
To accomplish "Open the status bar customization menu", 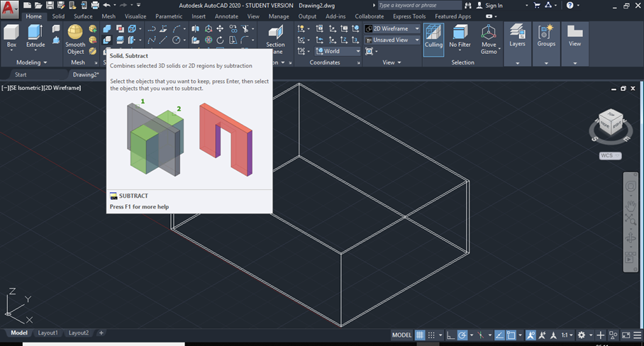I will pos(637,335).
